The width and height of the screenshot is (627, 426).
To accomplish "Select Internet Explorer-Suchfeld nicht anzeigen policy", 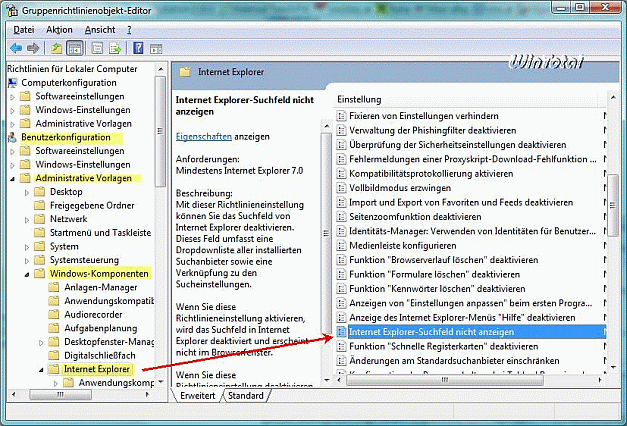I will pos(470,332).
